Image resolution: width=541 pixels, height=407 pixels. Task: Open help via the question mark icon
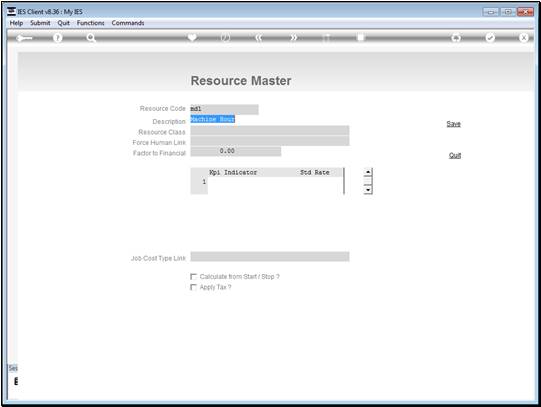[58, 38]
